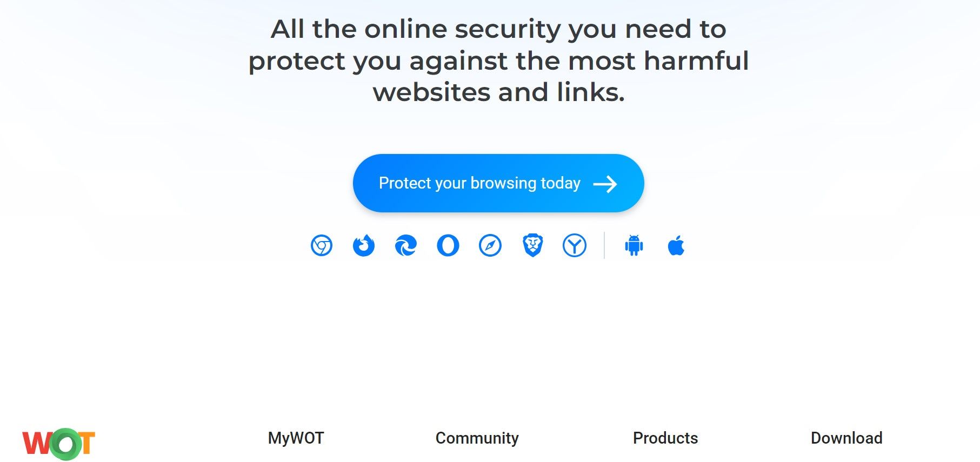This screenshot has height=462, width=980.
Task: Select the Firefox browser icon
Action: 364,246
